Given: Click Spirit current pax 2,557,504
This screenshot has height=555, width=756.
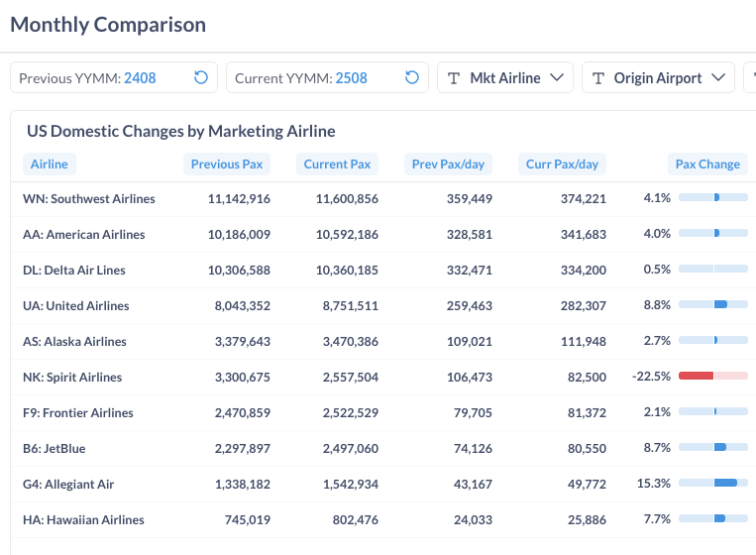Looking at the screenshot, I should (351, 377).
